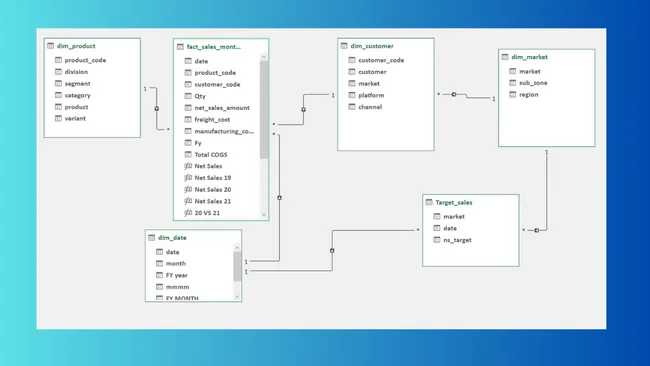This screenshot has height=366, width=650.
Task: Click the 20 VS 21 measure icon
Action: coord(188,213)
